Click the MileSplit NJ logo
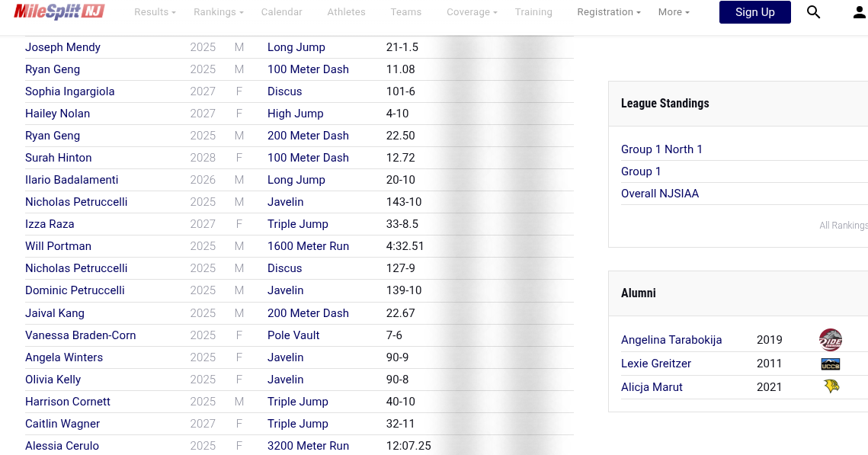Image resolution: width=868 pixels, height=455 pixels. tap(59, 11)
